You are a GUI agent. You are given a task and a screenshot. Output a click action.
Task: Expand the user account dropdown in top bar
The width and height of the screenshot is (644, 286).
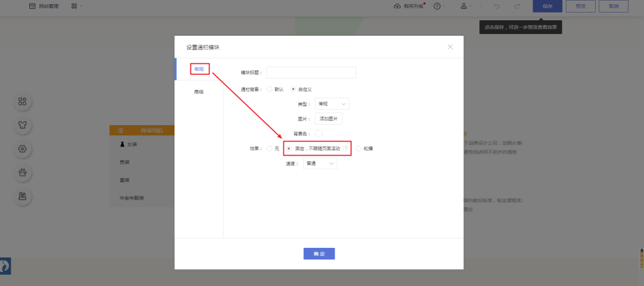[x=466, y=6]
